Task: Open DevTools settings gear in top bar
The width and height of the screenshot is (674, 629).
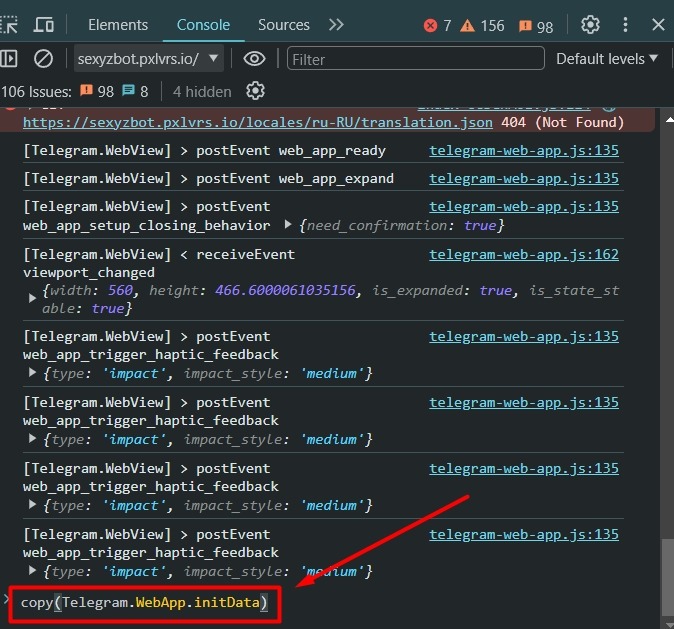Action: tap(590, 25)
